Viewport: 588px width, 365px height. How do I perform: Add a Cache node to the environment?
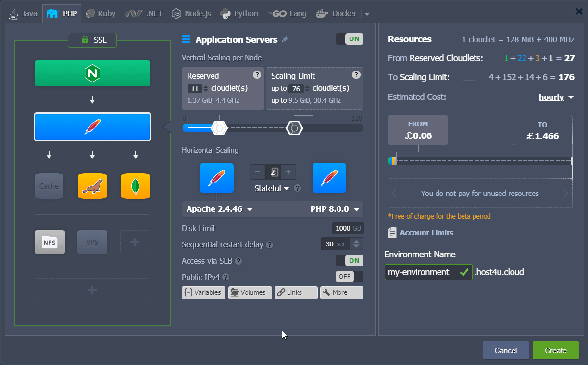pyautogui.click(x=49, y=186)
